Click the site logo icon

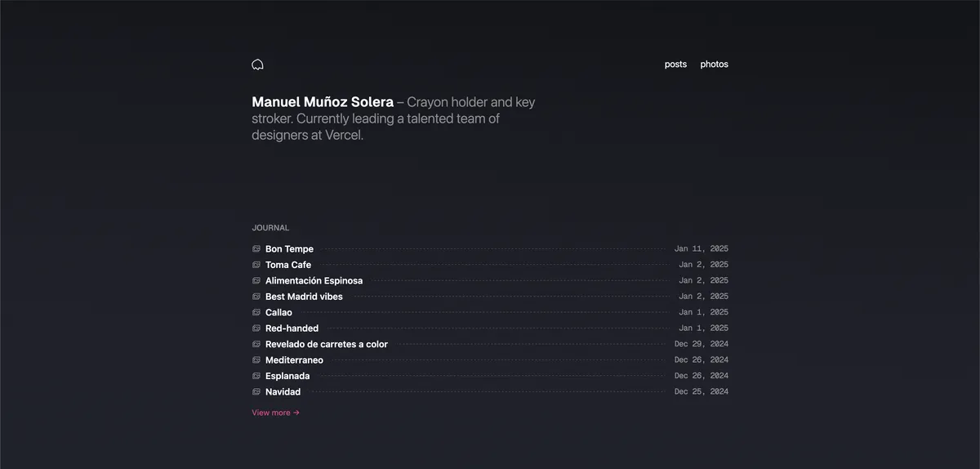(x=257, y=65)
